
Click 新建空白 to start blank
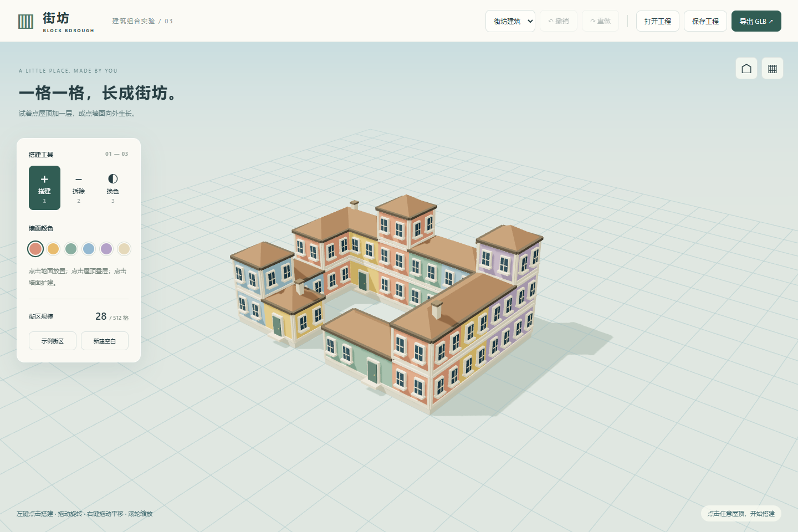pyautogui.click(x=105, y=341)
